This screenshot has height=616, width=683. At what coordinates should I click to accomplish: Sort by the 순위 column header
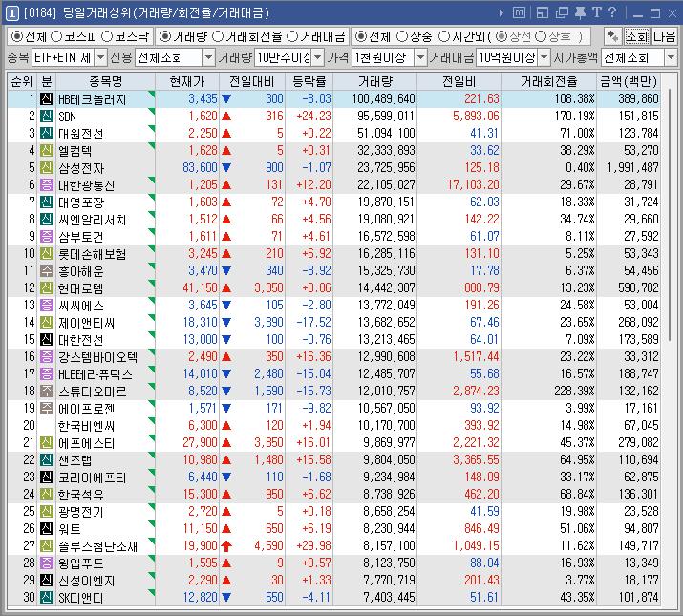coord(22,81)
